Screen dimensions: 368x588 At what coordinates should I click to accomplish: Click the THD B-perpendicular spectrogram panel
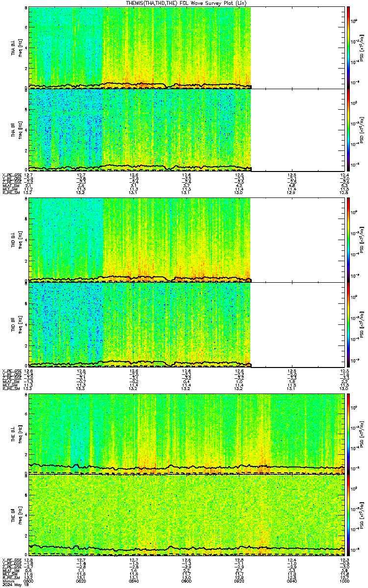(x=186, y=241)
